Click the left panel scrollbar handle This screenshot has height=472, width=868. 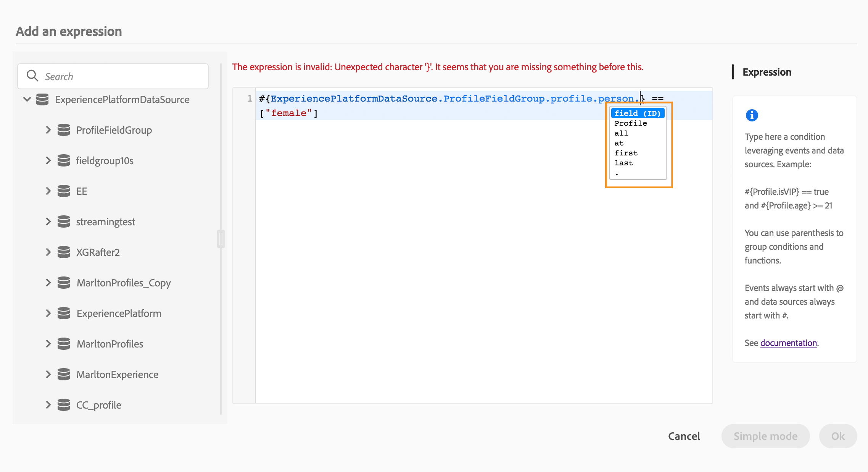(x=221, y=239)
